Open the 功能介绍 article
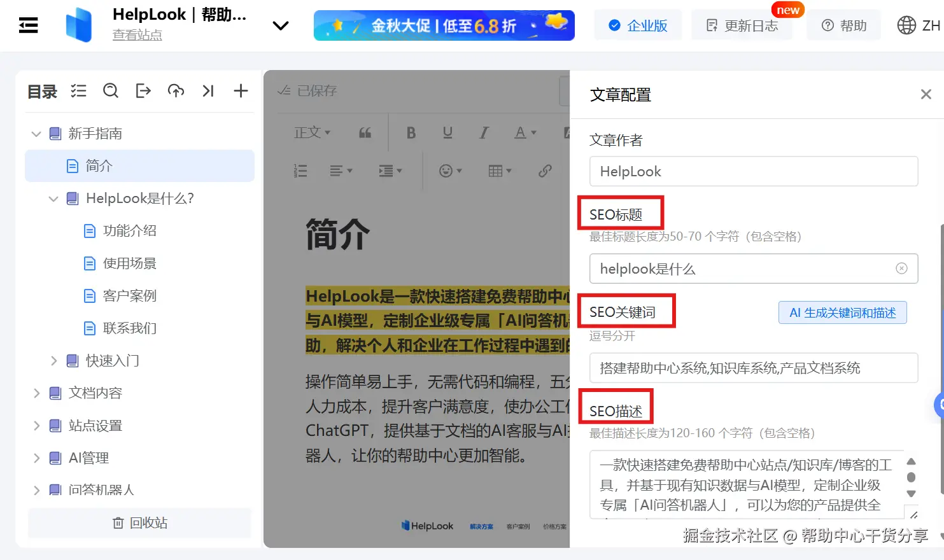 click(130, 231)
